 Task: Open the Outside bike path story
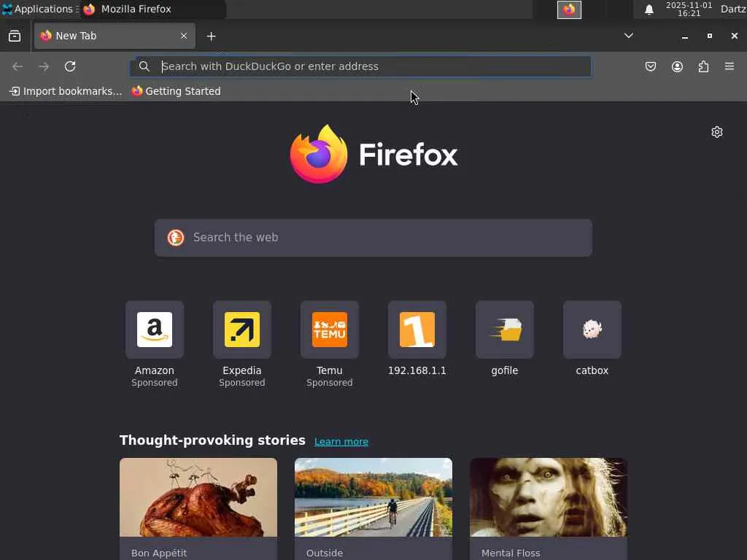pos(373,508)
